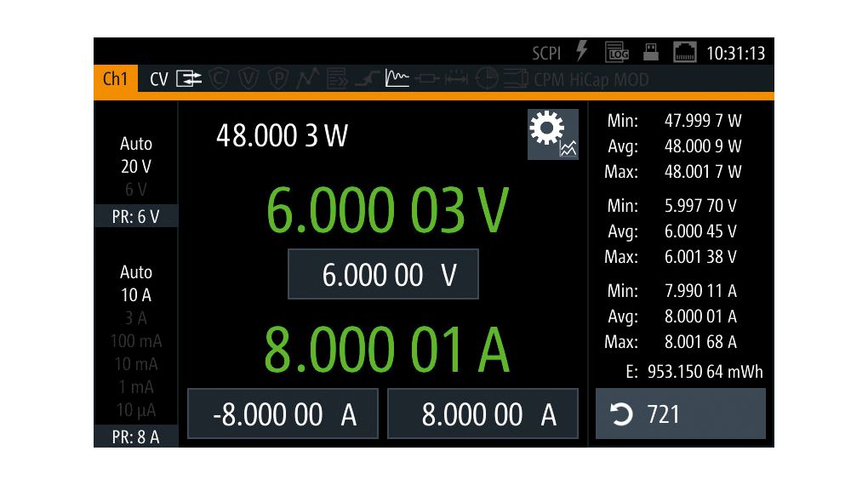Select the 100 mA current range
868x485 pixels.
click(x=136, y=341)
